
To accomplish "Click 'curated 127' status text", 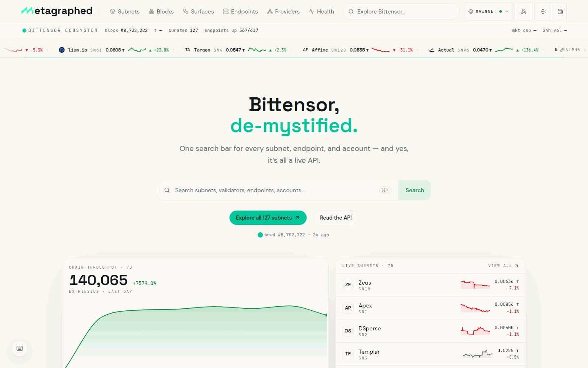I will [183, 30].
